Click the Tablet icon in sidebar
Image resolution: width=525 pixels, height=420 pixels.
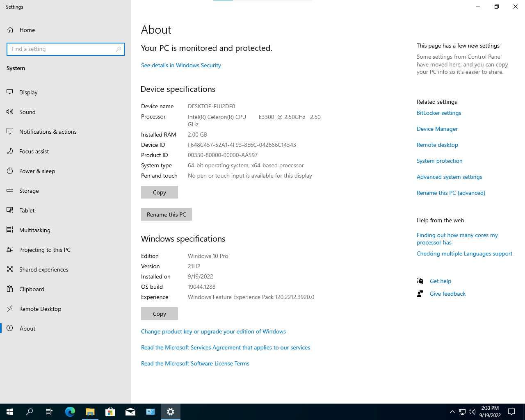point(10,210)
